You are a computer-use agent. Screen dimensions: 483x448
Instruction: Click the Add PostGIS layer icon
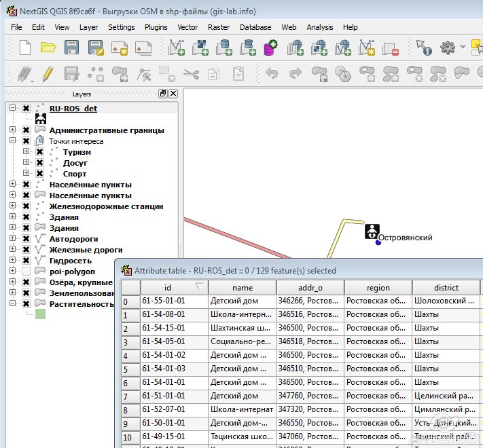point(224,48)
